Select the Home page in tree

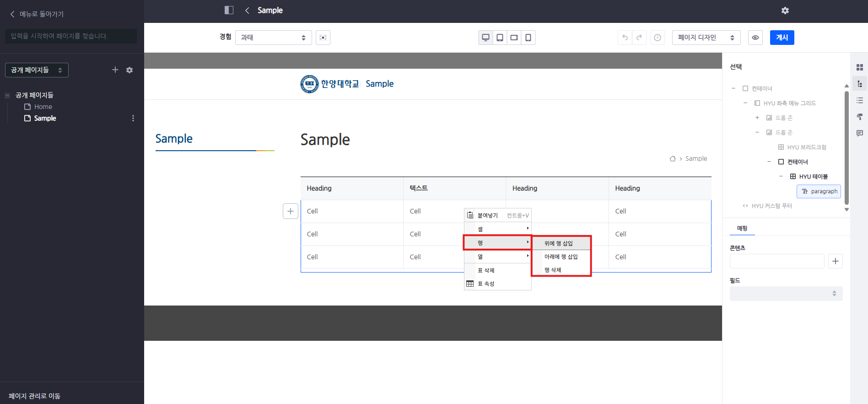coord(43,107)
